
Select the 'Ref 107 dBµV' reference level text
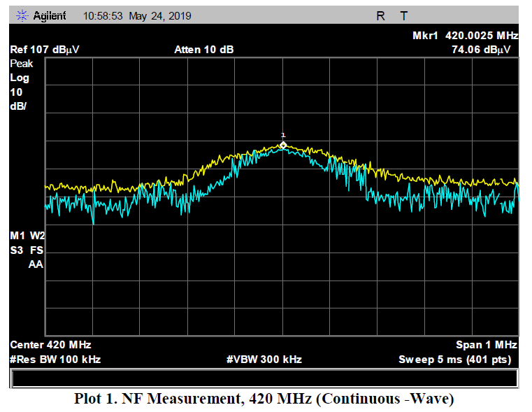point(45,50)
